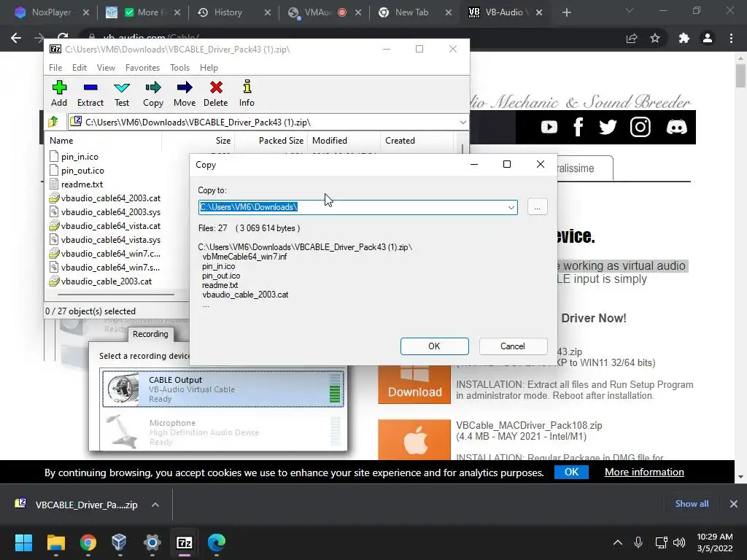Select pin_in.ico in the 7-Zip list
Screen dimensions: 747x560
(80, 157)
